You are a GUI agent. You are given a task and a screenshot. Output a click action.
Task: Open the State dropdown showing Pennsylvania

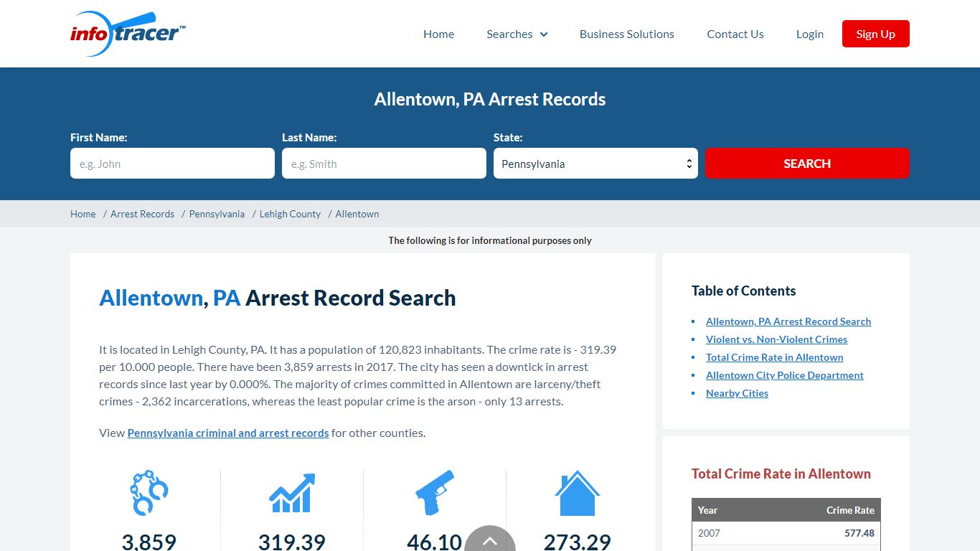click(595, 164)
